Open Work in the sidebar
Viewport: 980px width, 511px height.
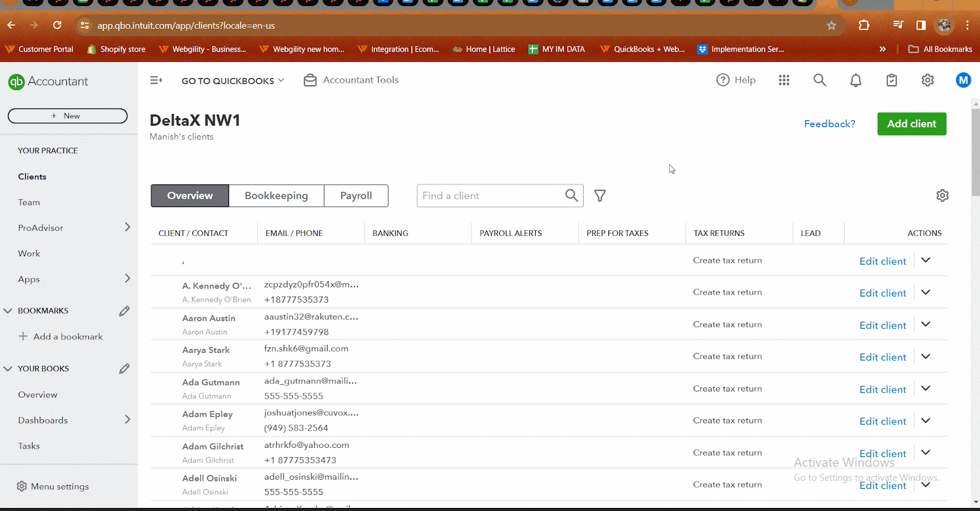tap(29, 254)
